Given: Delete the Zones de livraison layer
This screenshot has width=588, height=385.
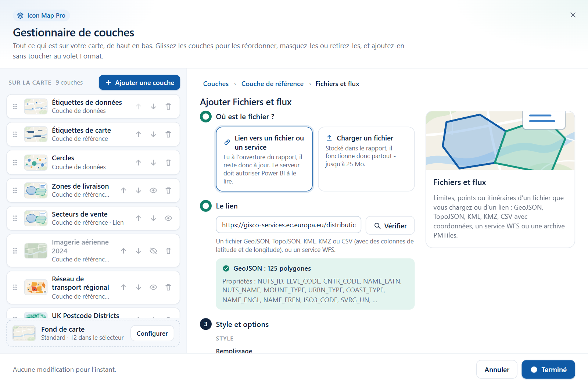Looking at the screenshot, I should [168, 190].
